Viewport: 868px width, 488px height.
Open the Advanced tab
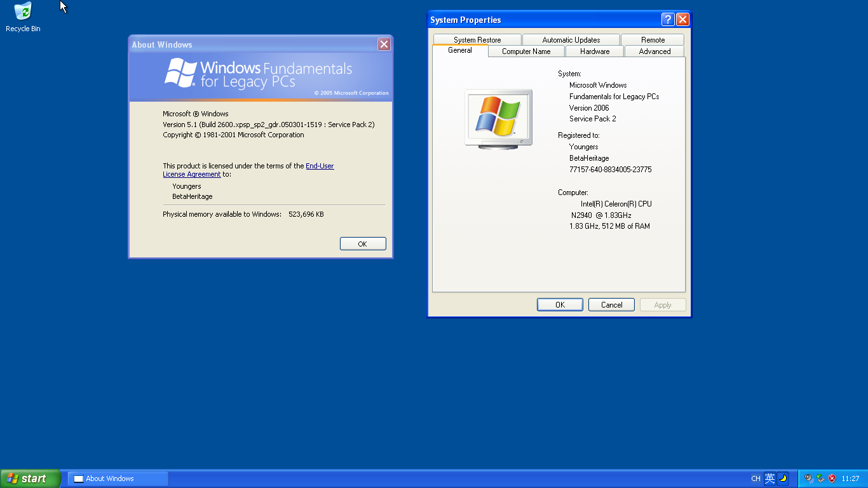tap(654, 51)
